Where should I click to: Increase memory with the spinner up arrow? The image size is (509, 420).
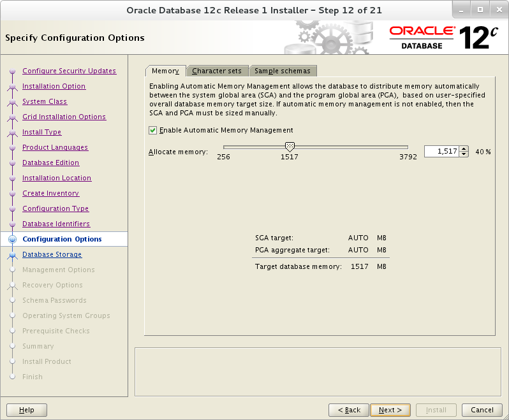coord(464,149)
